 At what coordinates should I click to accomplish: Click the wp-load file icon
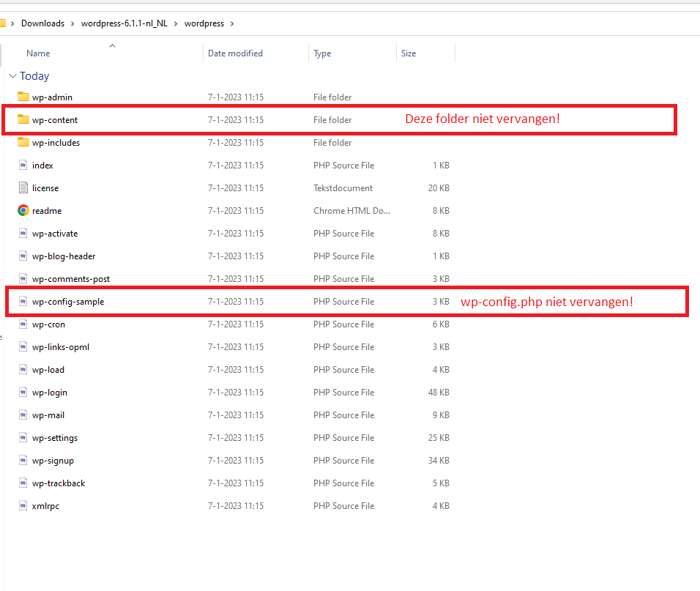23,370
